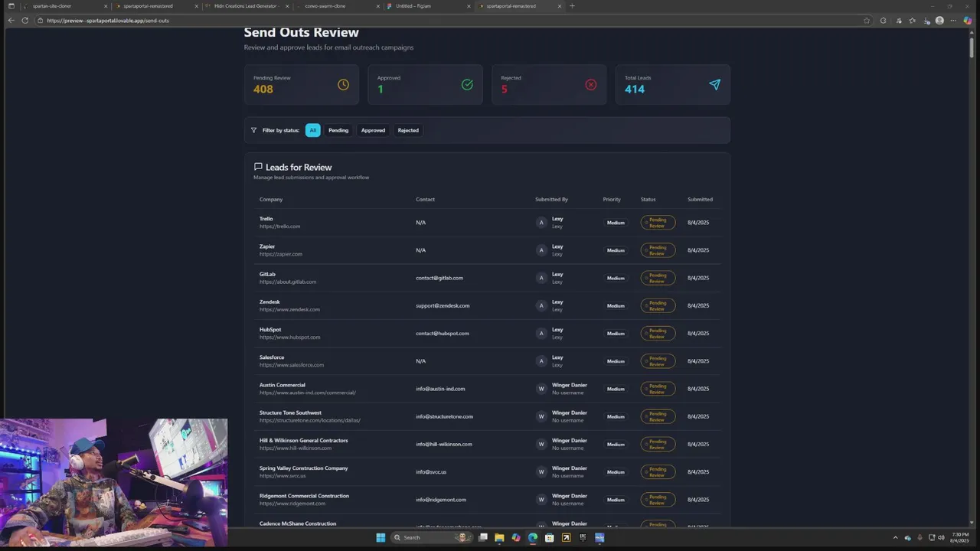This screenshot has height=551, width=980.
Task: Click the info@svcc.us email
Action: (431, 472)
